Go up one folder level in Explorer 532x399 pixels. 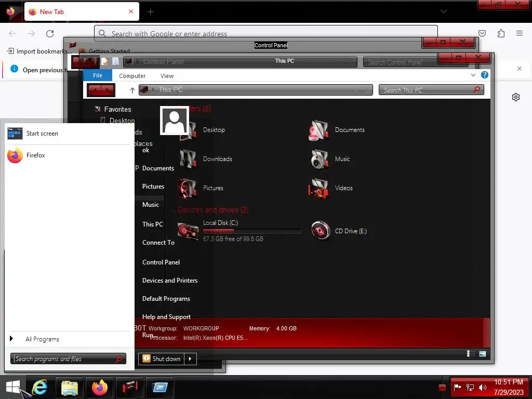[x=132, y=90]
